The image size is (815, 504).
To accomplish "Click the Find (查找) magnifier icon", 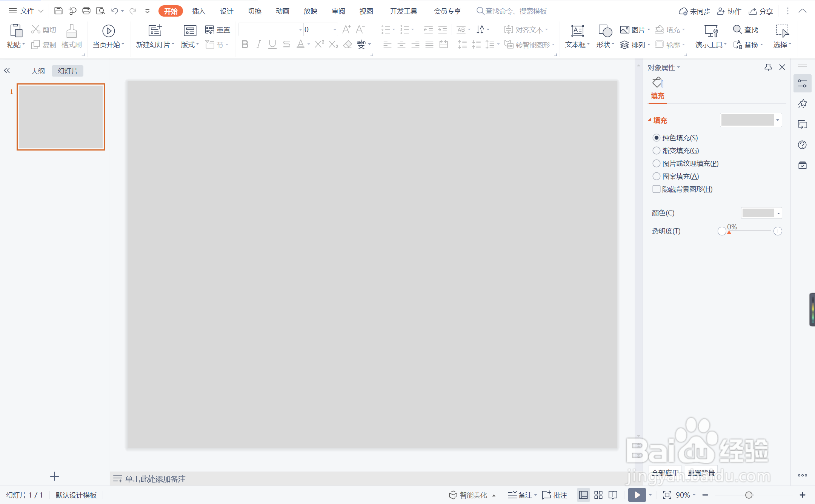I will click(737, 29).
